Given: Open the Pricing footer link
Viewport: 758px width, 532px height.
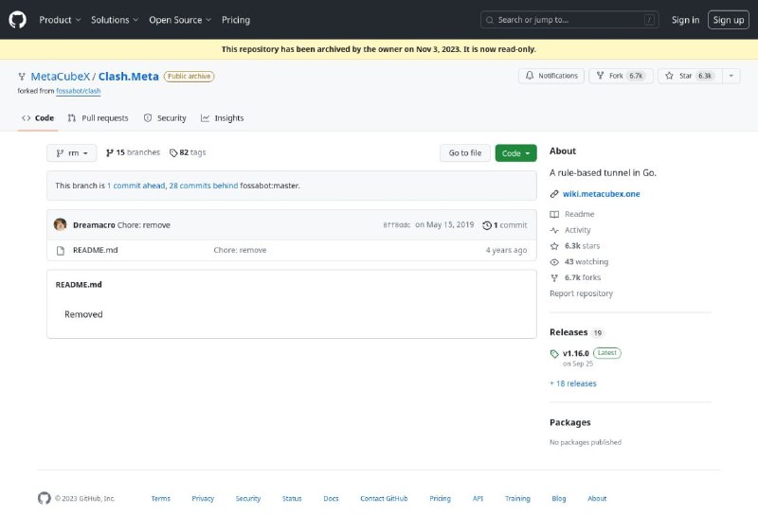Looking at the screenshot, I should tap(440, 498).
